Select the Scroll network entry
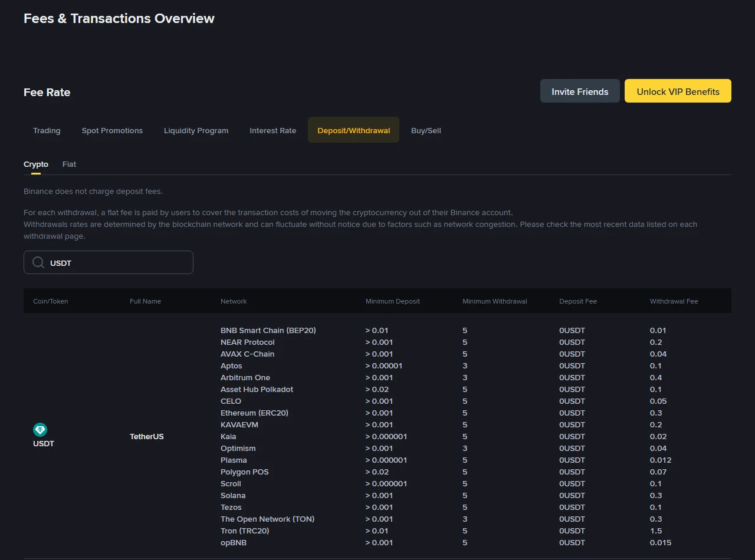This screenshot has height=560, width=755. 231,484
